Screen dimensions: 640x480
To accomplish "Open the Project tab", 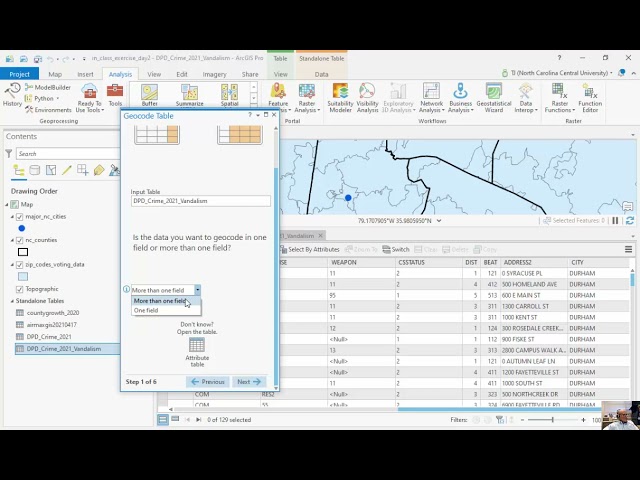I will coord(19,74).
